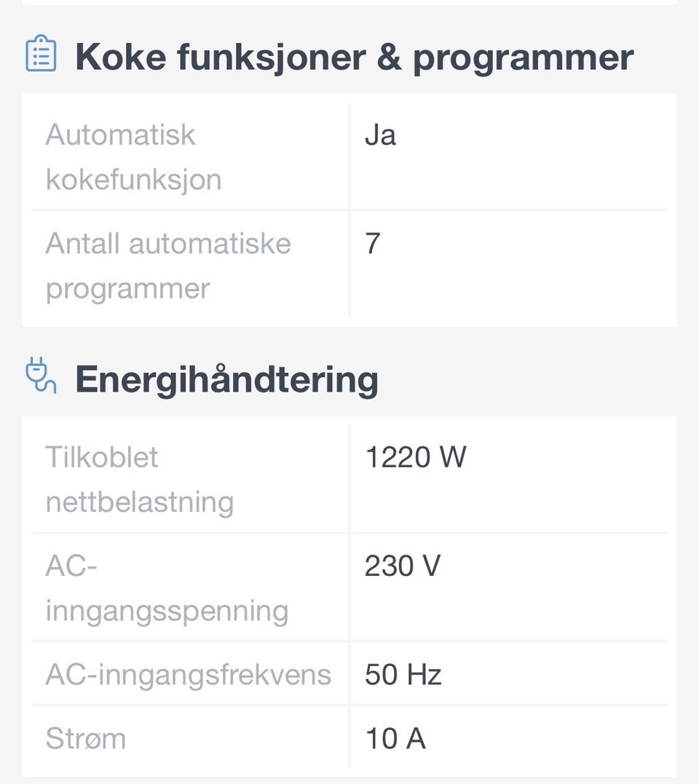Tap the Ja value for kokefunksjon
699x784 pixels.
(380, 135)
